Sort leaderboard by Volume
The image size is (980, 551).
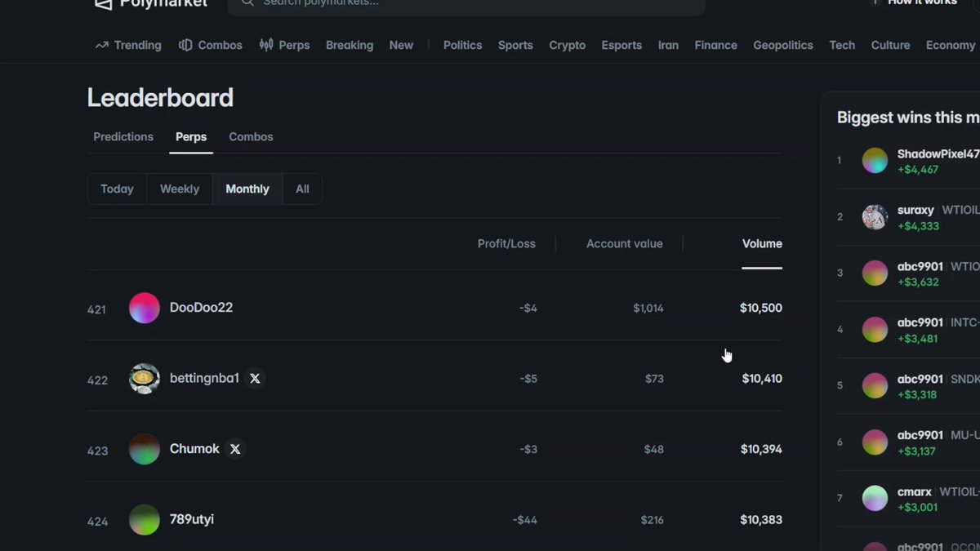click(x=762, y=243)
